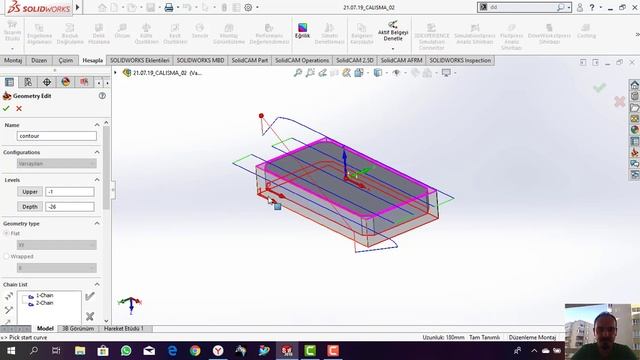Image resolution: width=640 pixels, height=360 pixels.
Task: Click the Zoom to Fit magnifier icon
Action: coord(298,73)
